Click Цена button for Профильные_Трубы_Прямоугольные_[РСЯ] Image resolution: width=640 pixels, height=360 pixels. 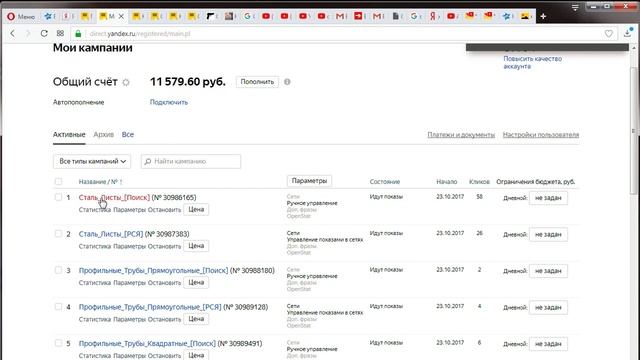[x=196, y=319]
